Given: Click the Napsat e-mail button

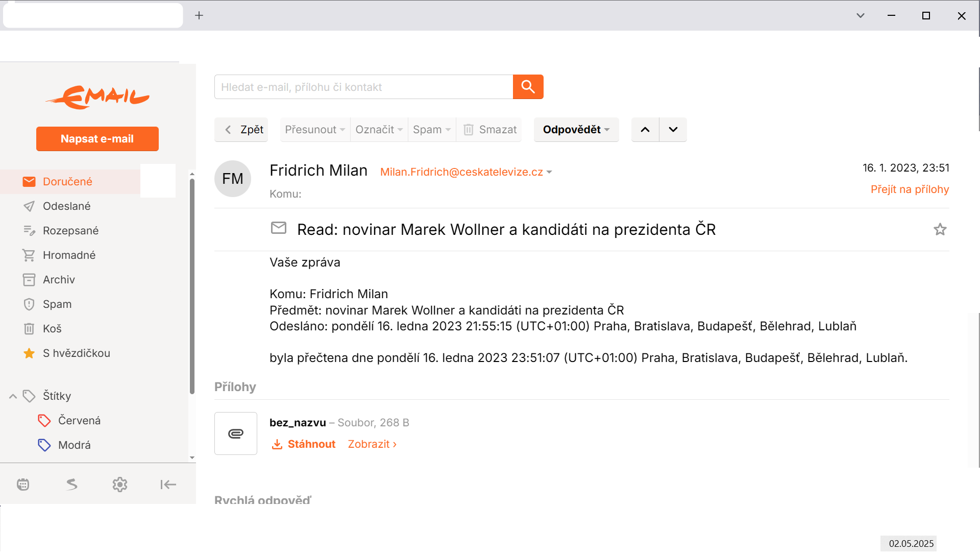Looking at the screenshot, I should (x=97, y=139).
